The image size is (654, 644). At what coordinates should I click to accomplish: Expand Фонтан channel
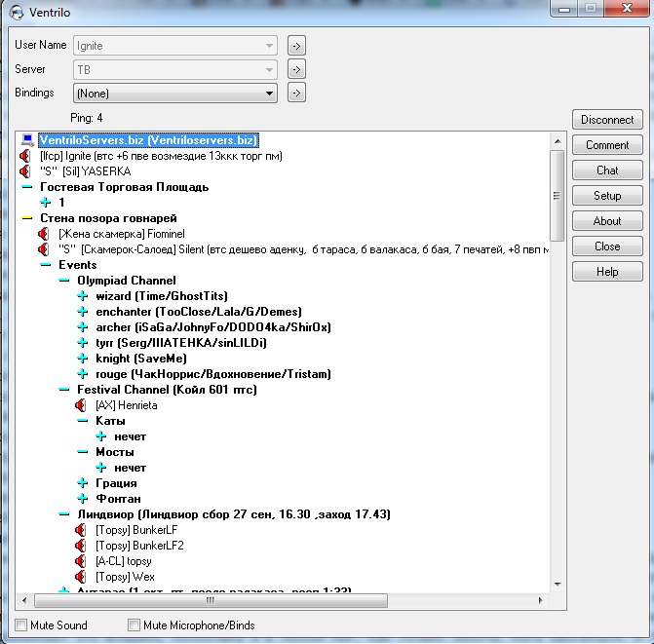pos(83,499)
